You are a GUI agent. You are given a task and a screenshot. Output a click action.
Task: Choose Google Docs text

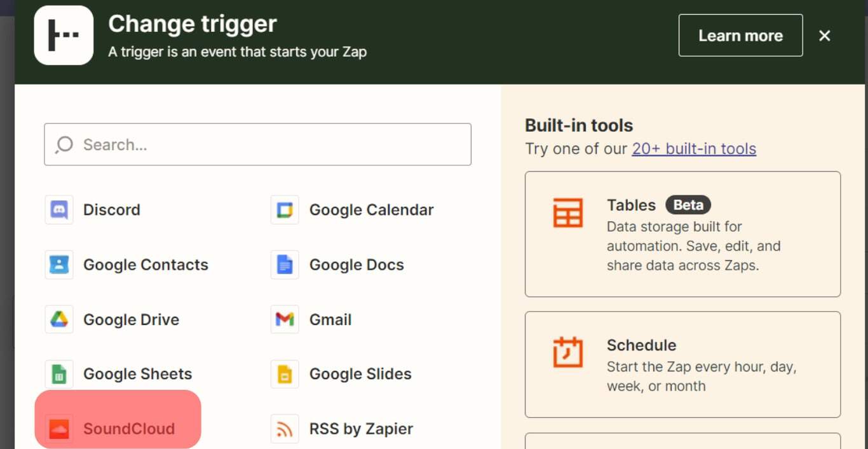pos(356,265)
